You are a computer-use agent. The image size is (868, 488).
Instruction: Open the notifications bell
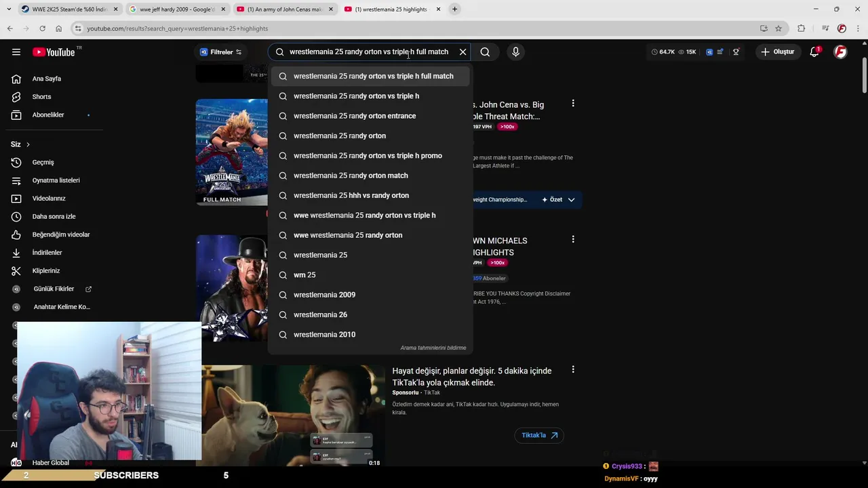(x=814, y=52)
